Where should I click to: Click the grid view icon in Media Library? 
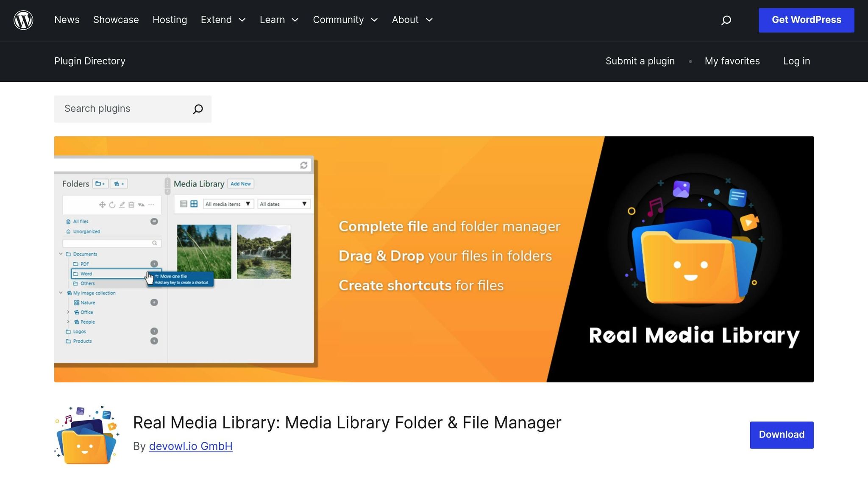(194, 204)
